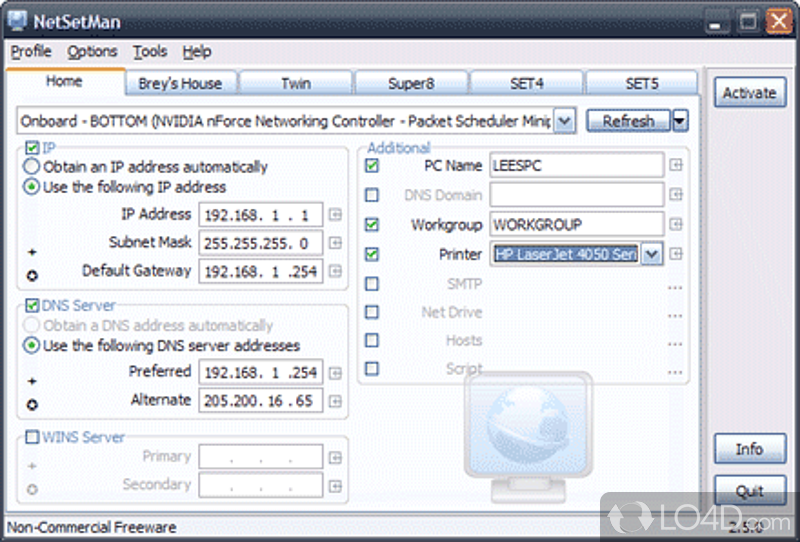Click the IP Address input field
800x542 pixels.
pyautogui.click(x=261, y=215)
